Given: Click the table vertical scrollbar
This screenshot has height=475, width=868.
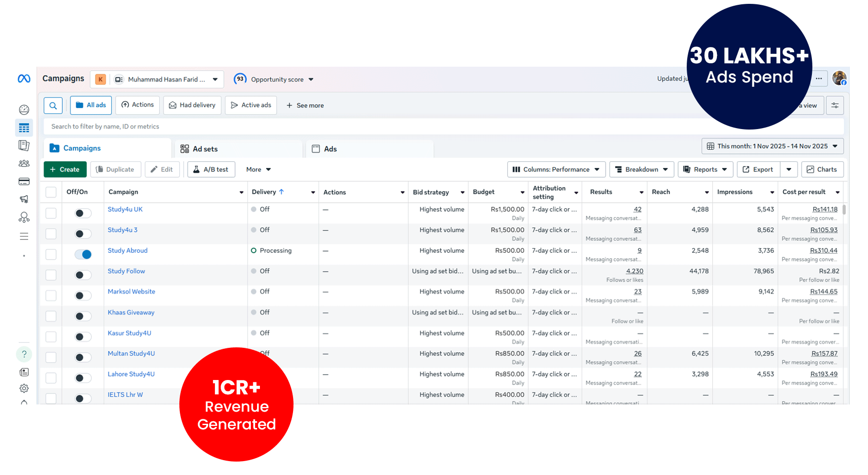Looking at the screenshot, I should point(844,210).
